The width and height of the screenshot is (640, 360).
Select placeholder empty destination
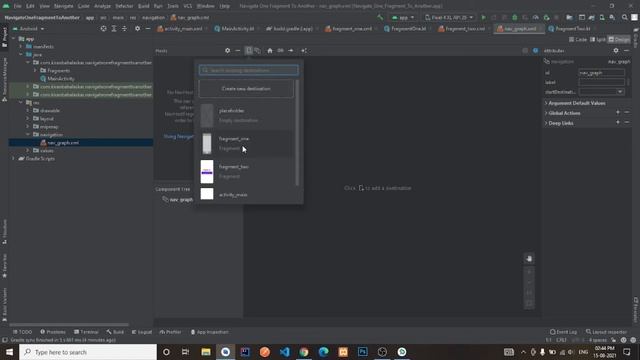pyautogui.click(x=246, y=116)
